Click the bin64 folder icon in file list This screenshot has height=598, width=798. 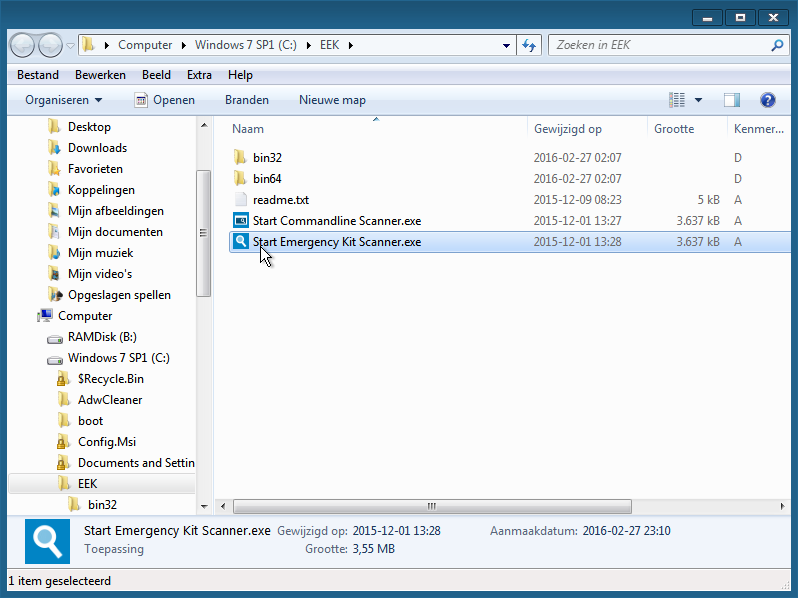pyautogui.click(x=240, y=179)
